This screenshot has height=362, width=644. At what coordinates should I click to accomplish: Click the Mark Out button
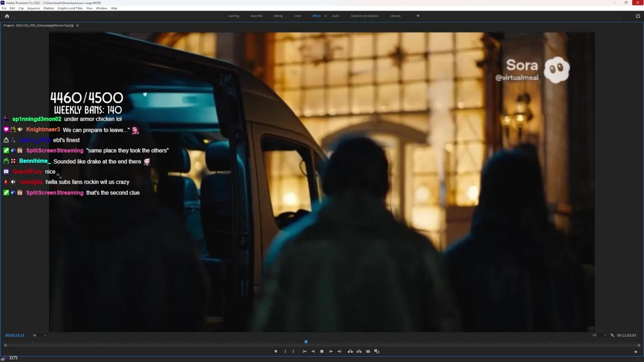point(293,351)
